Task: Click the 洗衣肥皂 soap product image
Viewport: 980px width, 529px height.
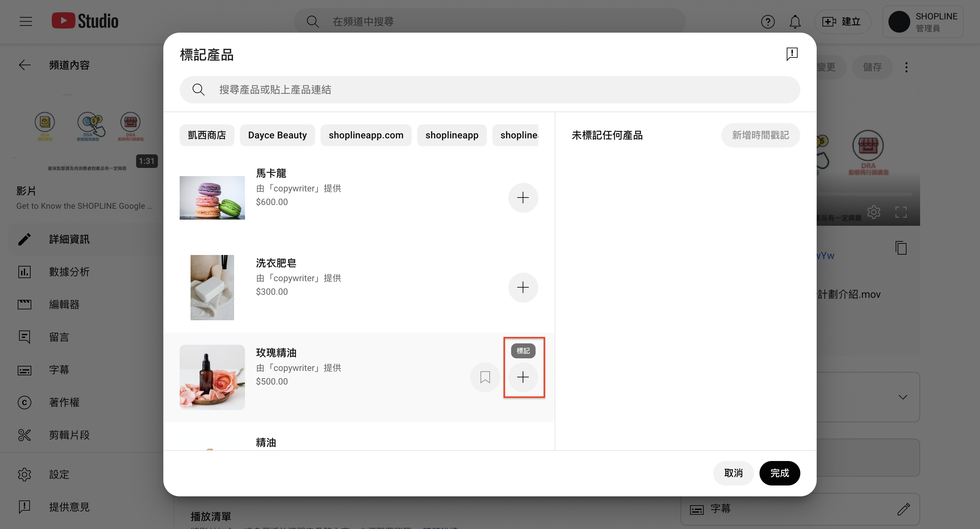Action: [212, 287]
